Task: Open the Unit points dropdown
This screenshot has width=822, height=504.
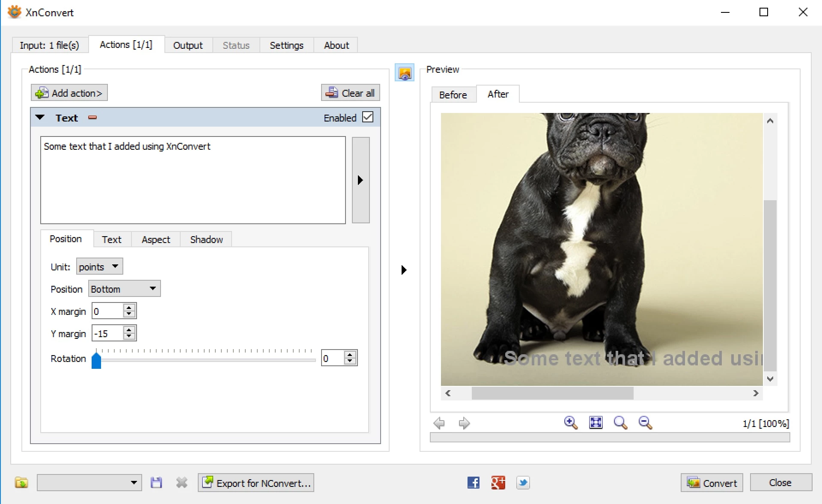Action: click(99, 267)
